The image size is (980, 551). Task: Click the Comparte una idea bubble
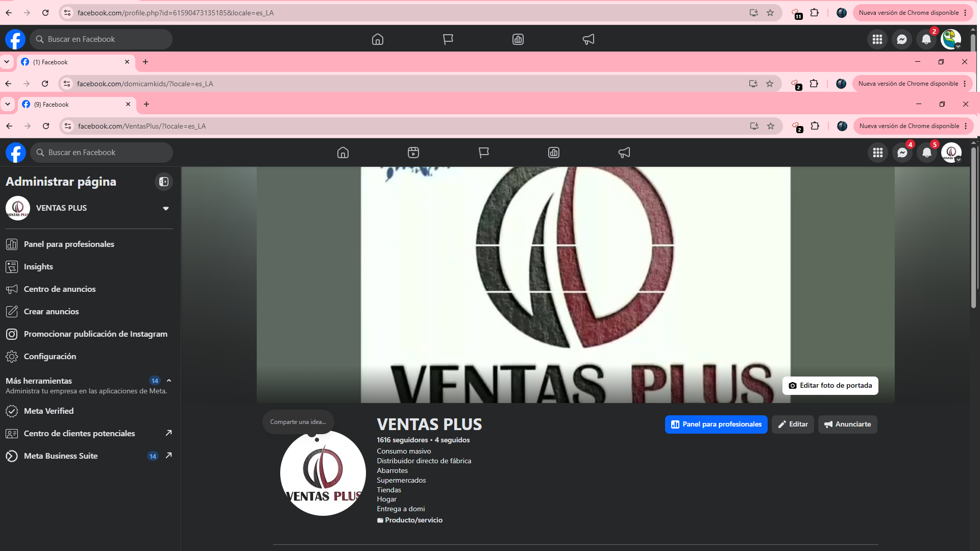coord(298,422)
